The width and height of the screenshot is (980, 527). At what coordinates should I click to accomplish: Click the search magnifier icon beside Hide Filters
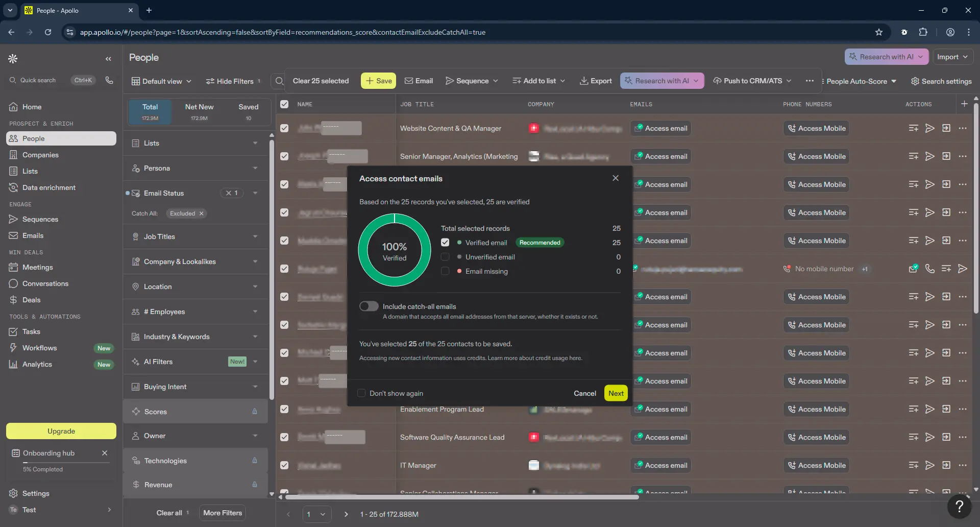[x=279, y=81]
